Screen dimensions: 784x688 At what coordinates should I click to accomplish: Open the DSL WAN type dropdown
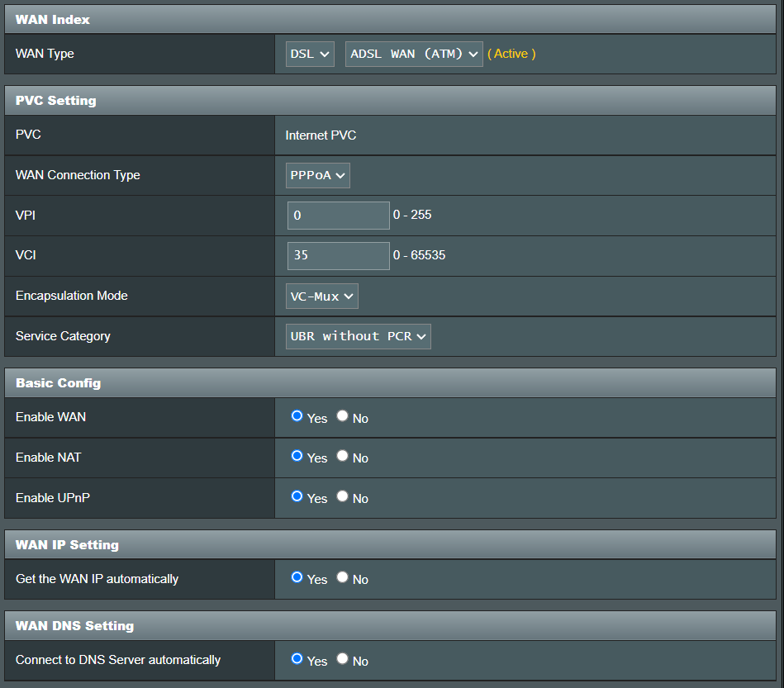click(x=310, y=54)
